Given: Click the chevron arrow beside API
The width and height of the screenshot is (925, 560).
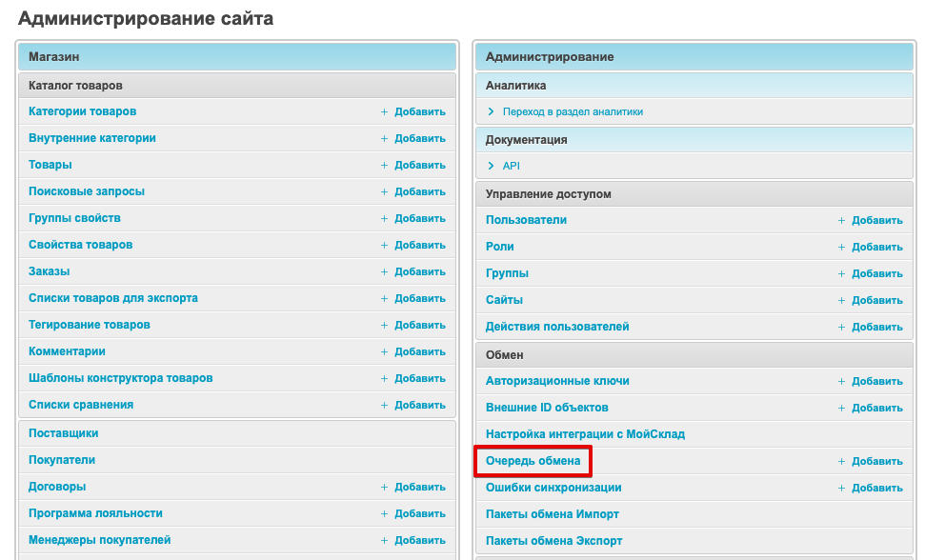Looking at the screenshot, I should pos(492,166).
